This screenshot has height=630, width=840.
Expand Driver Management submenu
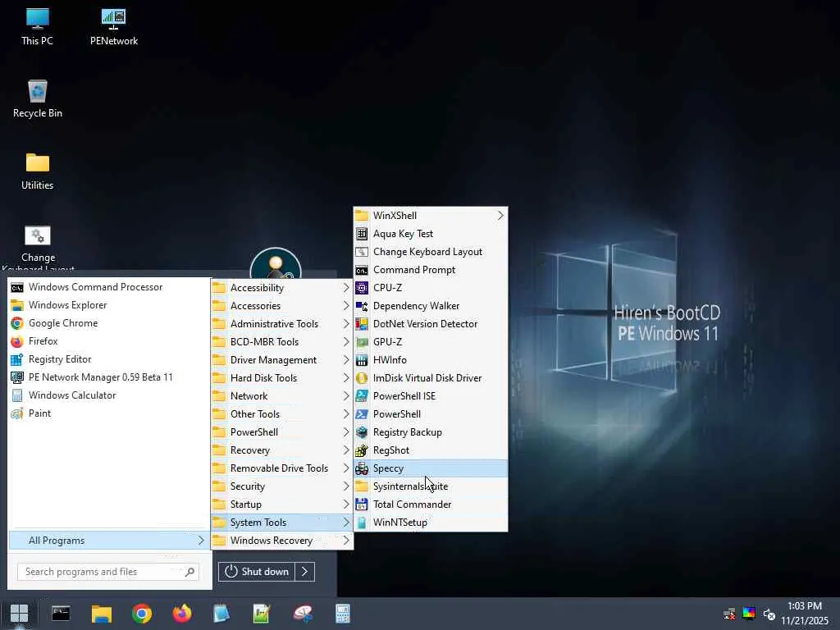[282, 360]
